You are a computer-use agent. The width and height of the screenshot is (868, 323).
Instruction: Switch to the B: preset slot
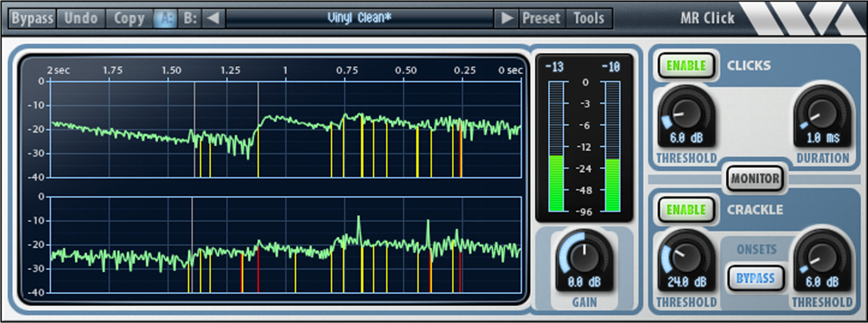tap(190, 18)
